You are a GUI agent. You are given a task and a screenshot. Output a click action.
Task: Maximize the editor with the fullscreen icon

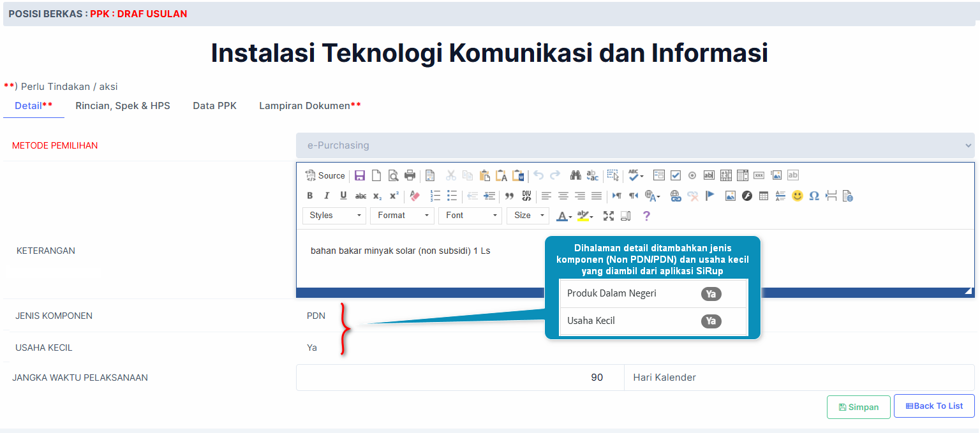coord(609,216)
